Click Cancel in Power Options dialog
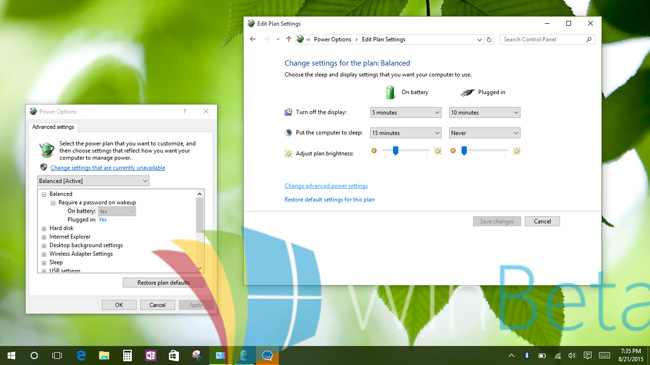The image size is (650, 365). (x=157, y=305)
